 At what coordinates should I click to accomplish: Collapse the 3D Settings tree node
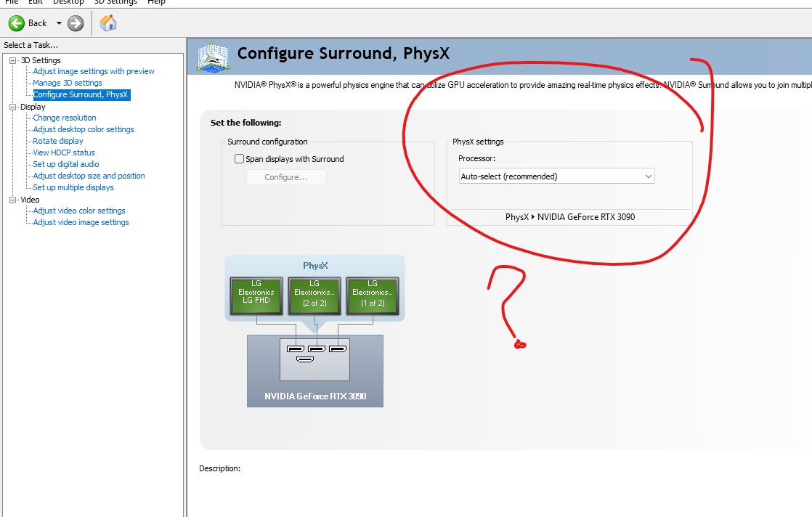coord(12,60)
